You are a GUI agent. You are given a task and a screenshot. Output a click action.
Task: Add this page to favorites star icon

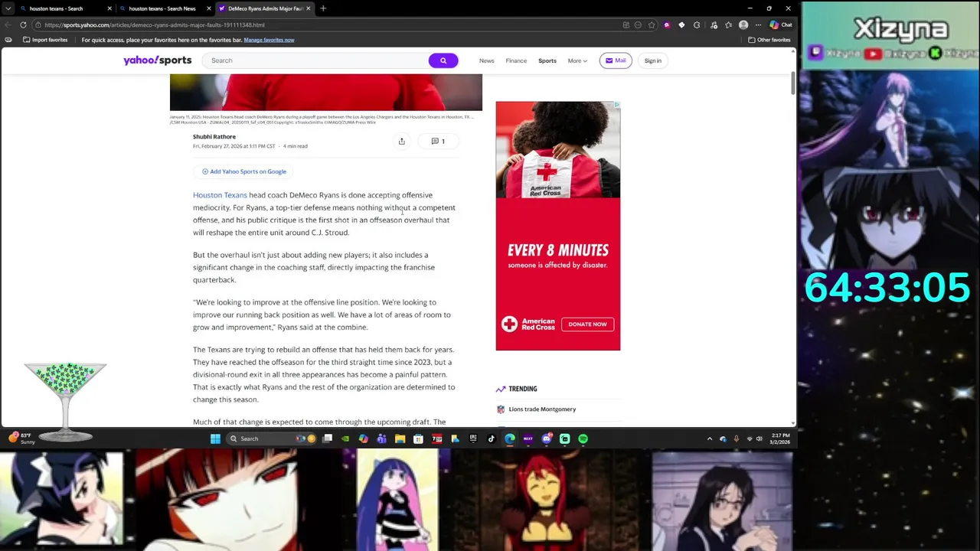pos(652,24)
